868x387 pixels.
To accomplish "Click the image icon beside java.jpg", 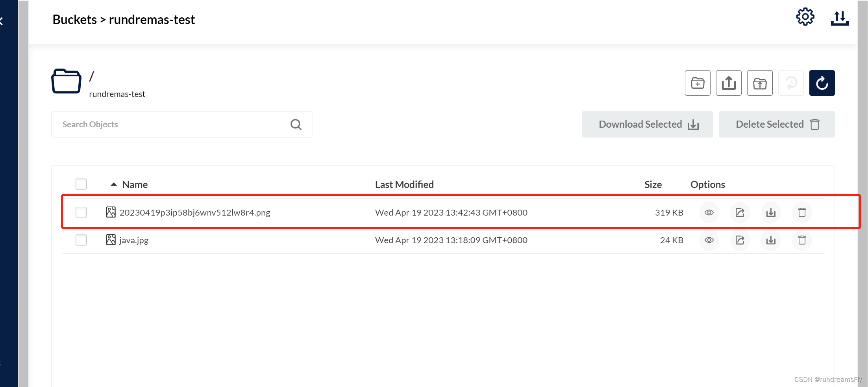I will (x=111, y=240).
